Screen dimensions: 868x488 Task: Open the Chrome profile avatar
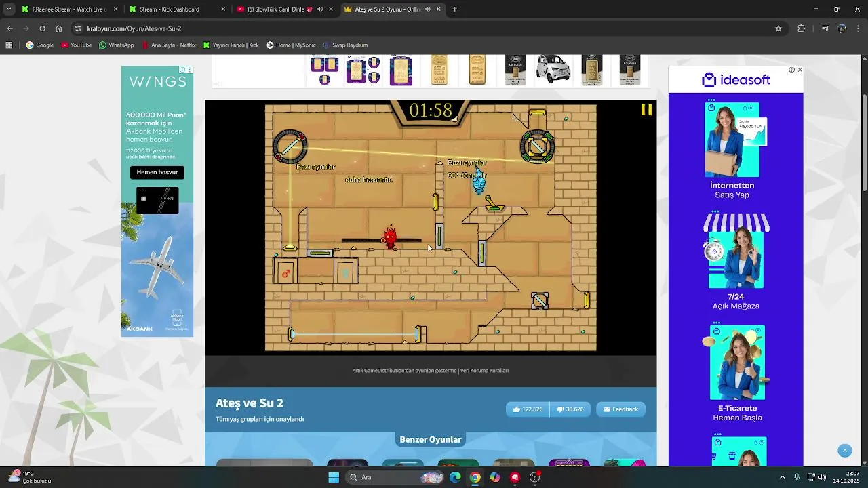click(x=842, y=28)
